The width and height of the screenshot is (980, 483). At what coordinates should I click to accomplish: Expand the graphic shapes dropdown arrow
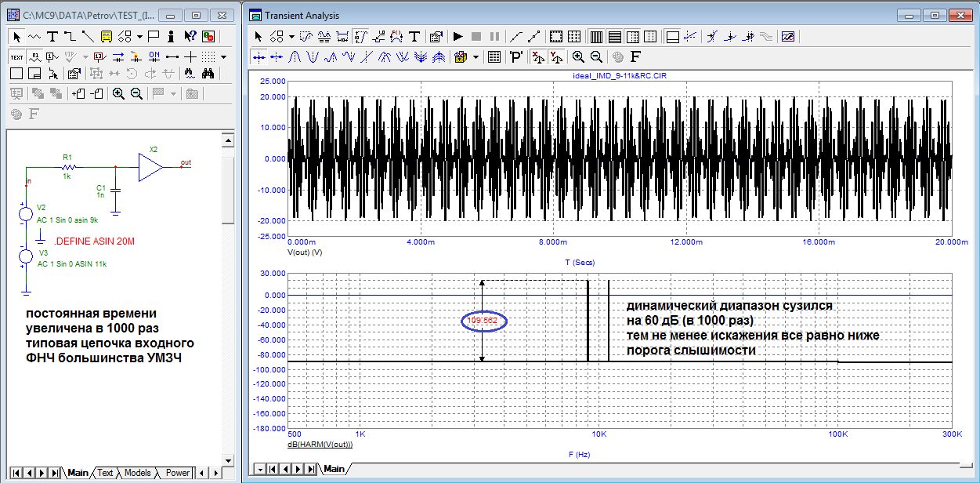[139, 36]
